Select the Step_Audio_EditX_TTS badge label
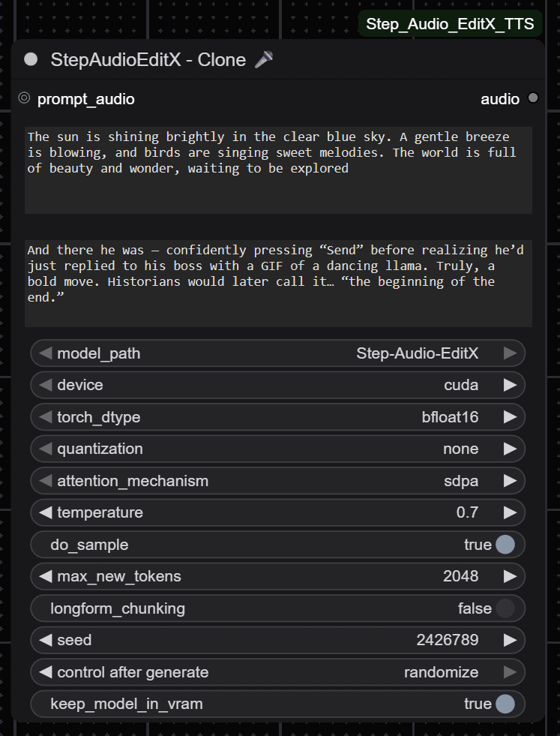 [x=451, y=24]
